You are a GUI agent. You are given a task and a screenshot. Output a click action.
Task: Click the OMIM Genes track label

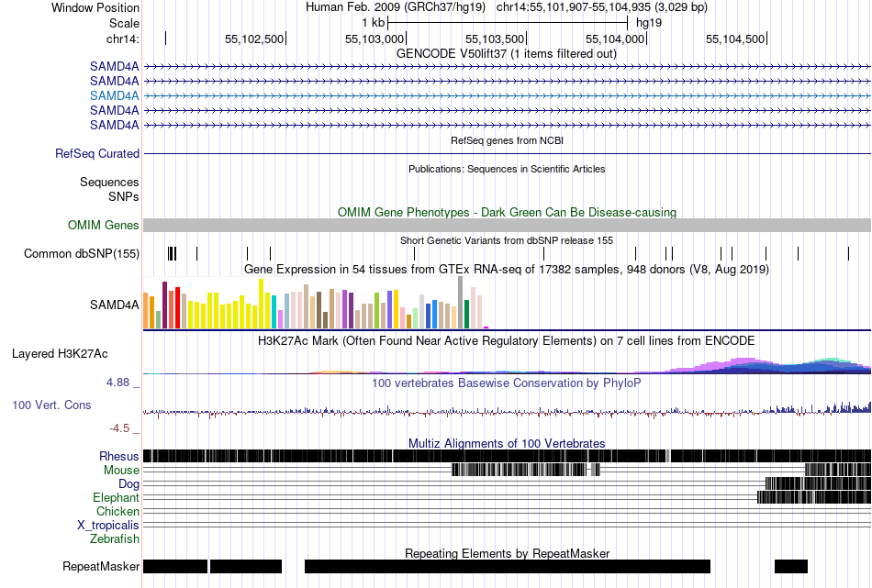point(104,225)
